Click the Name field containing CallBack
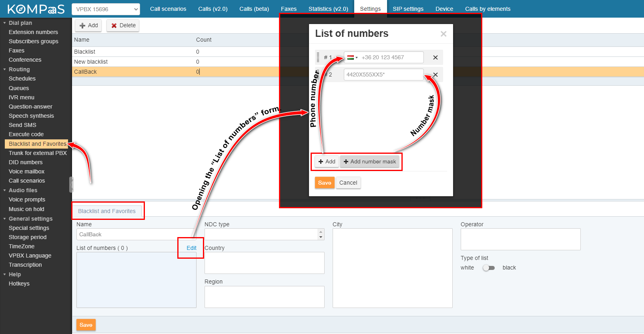 (136, 234)
